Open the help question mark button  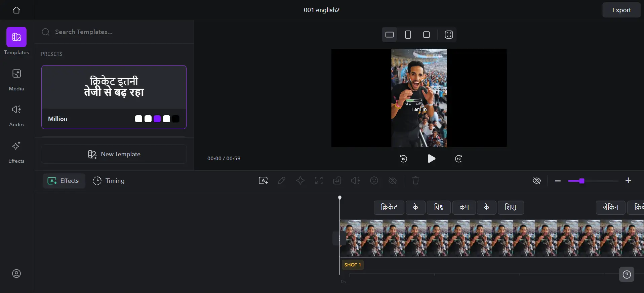coord(627,275)
